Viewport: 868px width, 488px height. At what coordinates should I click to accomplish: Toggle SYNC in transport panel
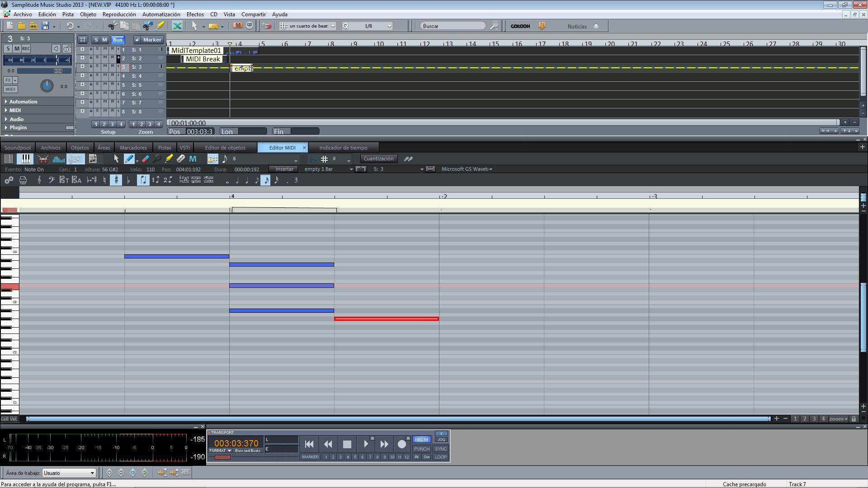pyautogui.click(x=440, y=449)
